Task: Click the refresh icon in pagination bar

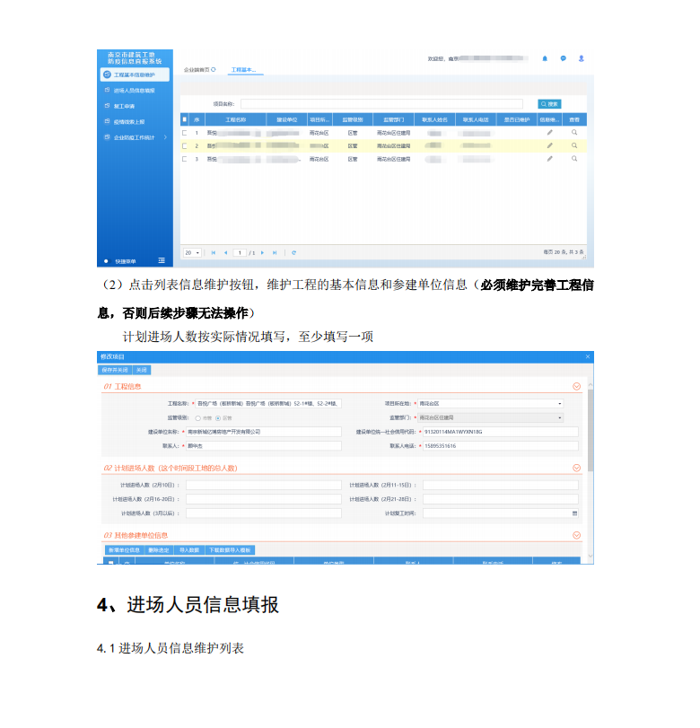Action: [x=293, y=253]
